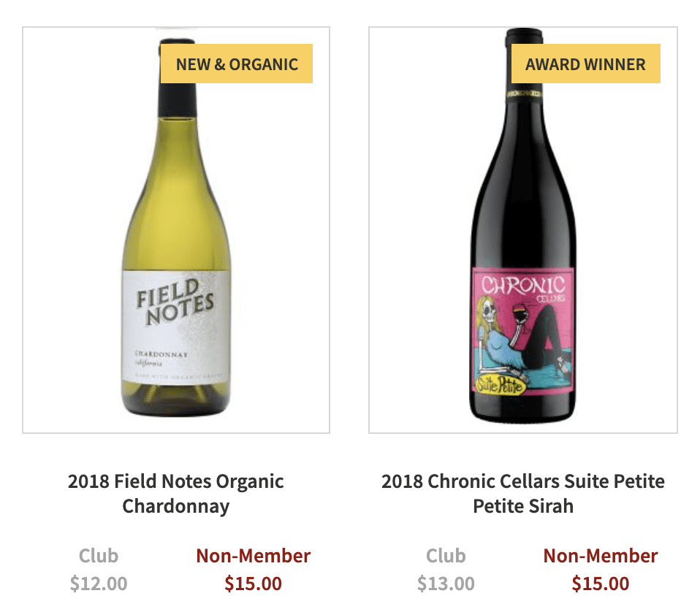Open the Field Notes Chardonnay bottle image
This screenshot has width=700, height=615.
176,230
